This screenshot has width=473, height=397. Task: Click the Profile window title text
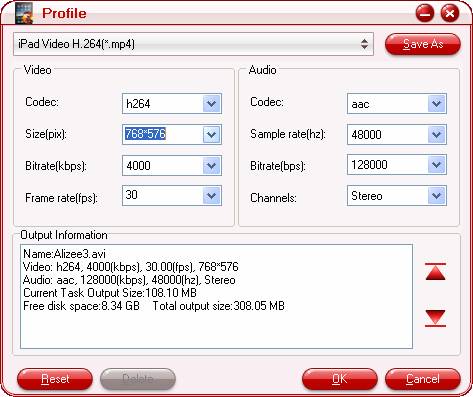(64, 14)
